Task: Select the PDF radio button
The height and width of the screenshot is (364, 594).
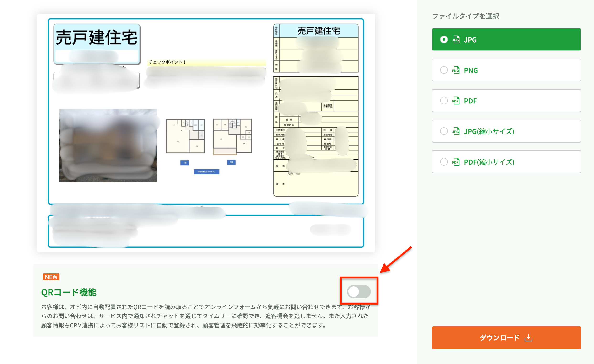Action: 443,101
